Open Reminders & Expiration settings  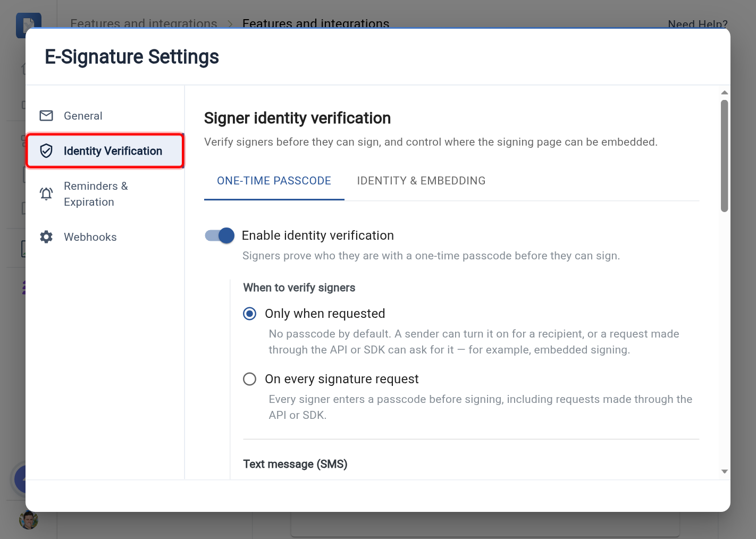coord(105,194)
